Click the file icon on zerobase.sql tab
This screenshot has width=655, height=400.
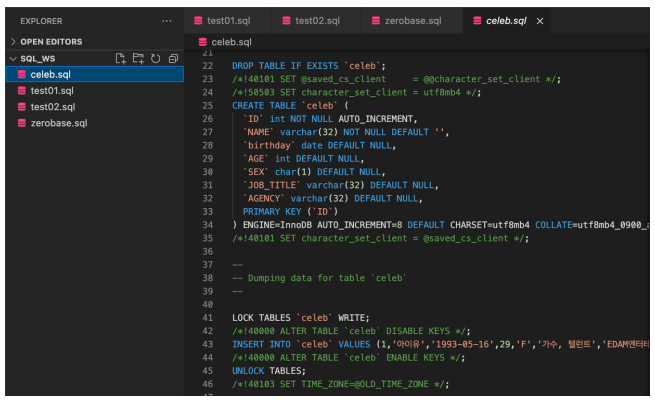(x=376, y=20)
